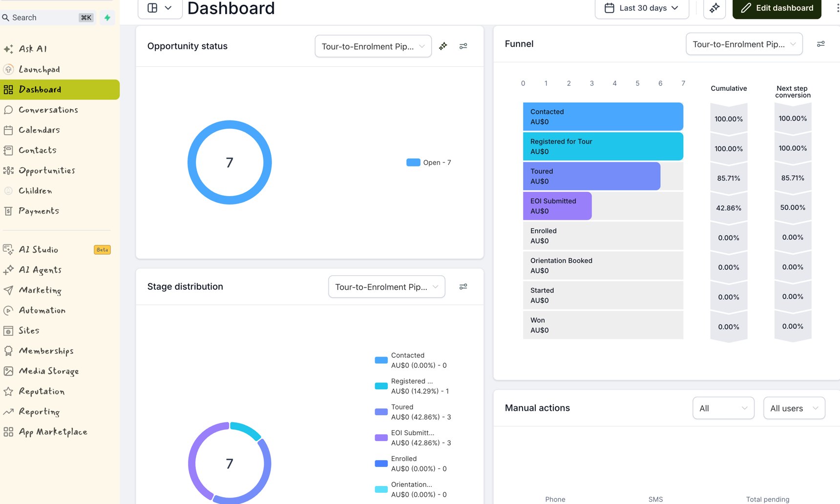Click the Orientation Booked funnel row
This screenshot has width=840, height=504.
pyautogui.click(x=603, y=265)
